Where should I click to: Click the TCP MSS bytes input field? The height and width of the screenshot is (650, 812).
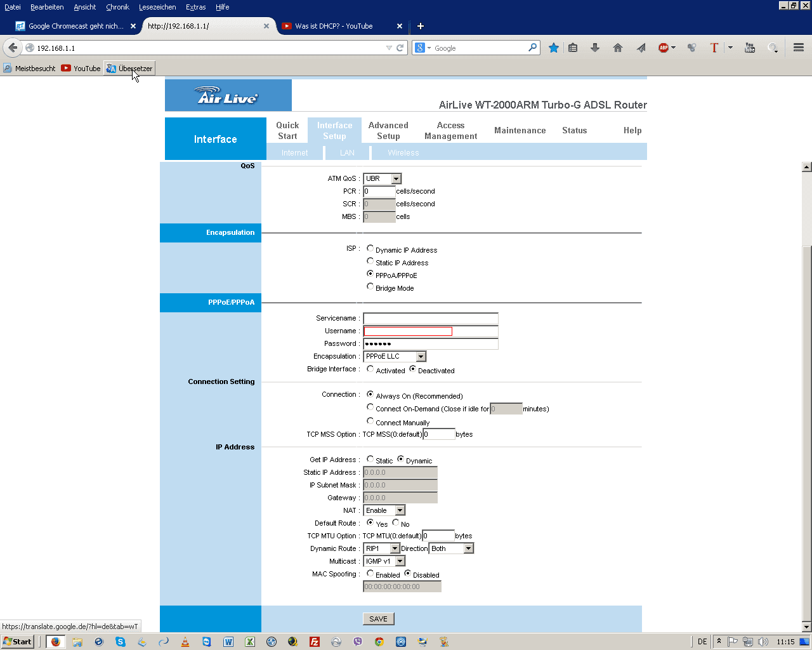point(439,434)
